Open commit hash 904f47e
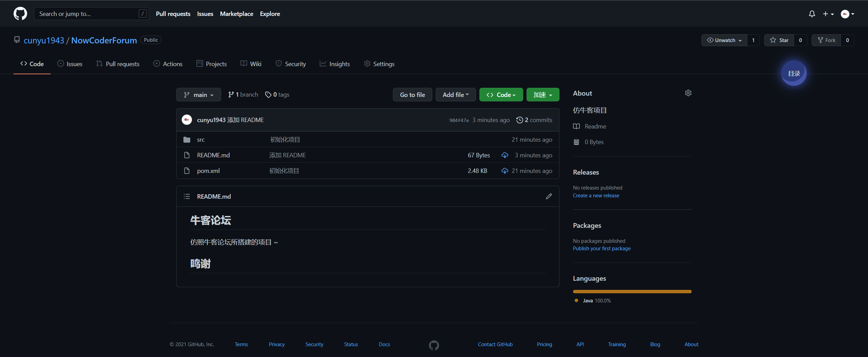868x357 pixels. (459, 120)
